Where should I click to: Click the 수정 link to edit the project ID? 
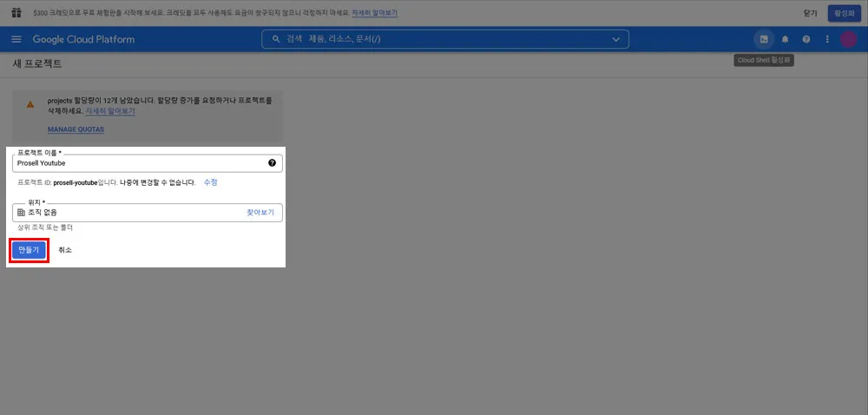(210, 182)
